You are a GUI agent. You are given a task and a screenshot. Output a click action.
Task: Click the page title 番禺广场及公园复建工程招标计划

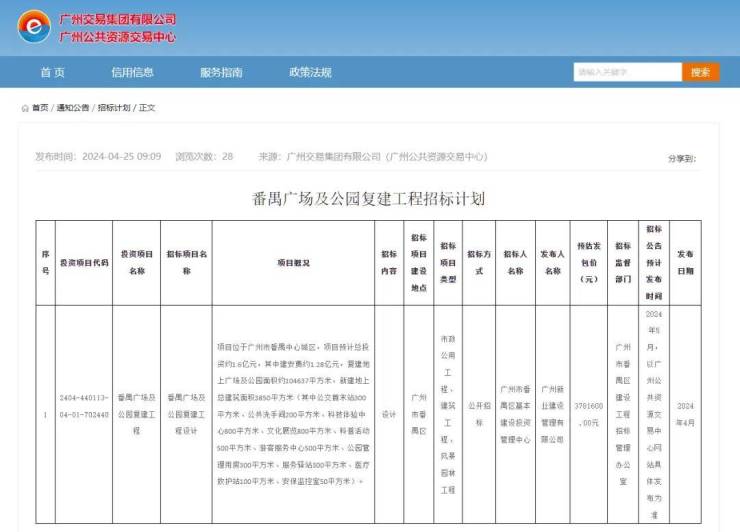[x=369, y=199]
